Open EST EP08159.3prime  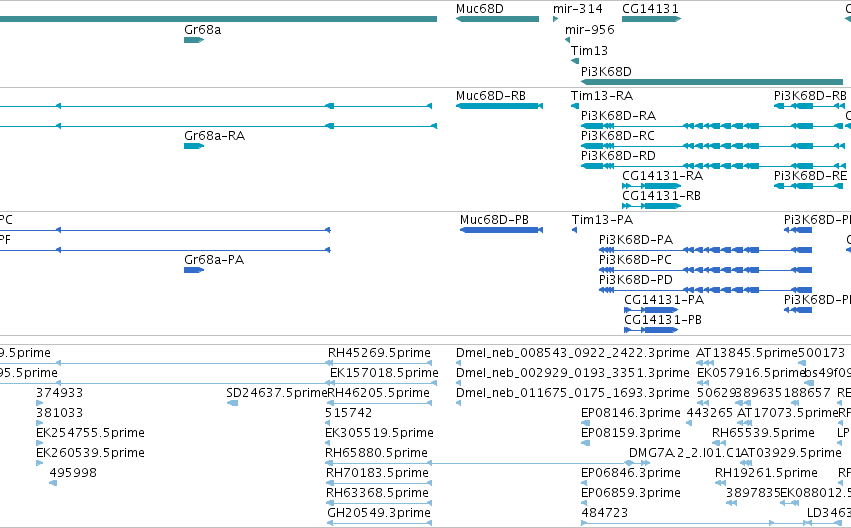pyautogui.click(x=631, y=433)
